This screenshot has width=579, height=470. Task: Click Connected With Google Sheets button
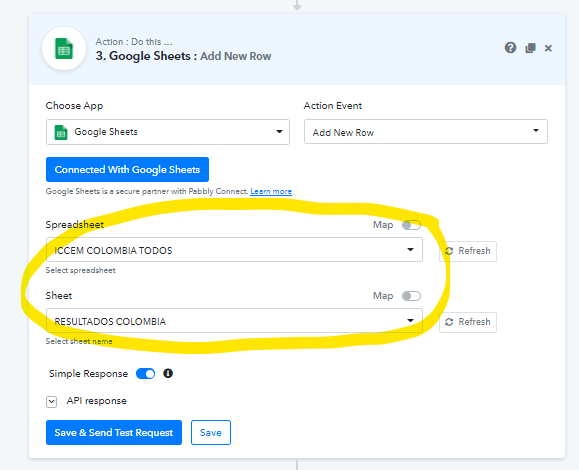[x=127, y=169]
